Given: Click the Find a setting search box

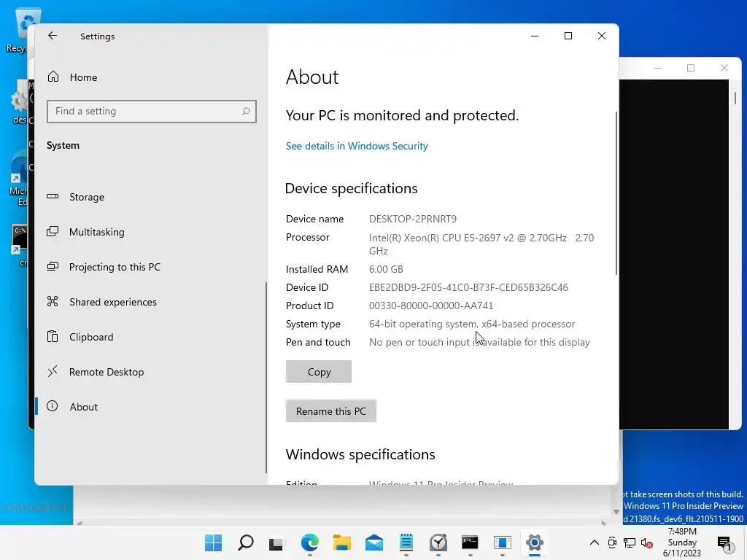Looking at the screenshot, I should [152, 112].
